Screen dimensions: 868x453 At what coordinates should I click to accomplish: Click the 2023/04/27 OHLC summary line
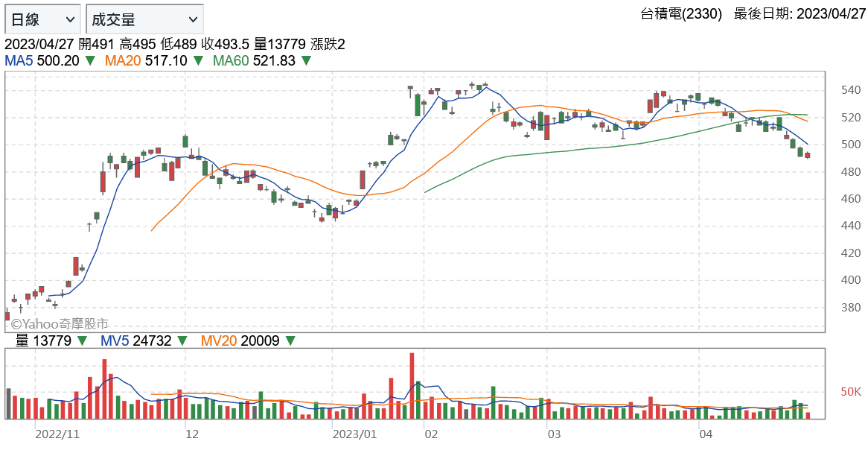tap(175, 44)
